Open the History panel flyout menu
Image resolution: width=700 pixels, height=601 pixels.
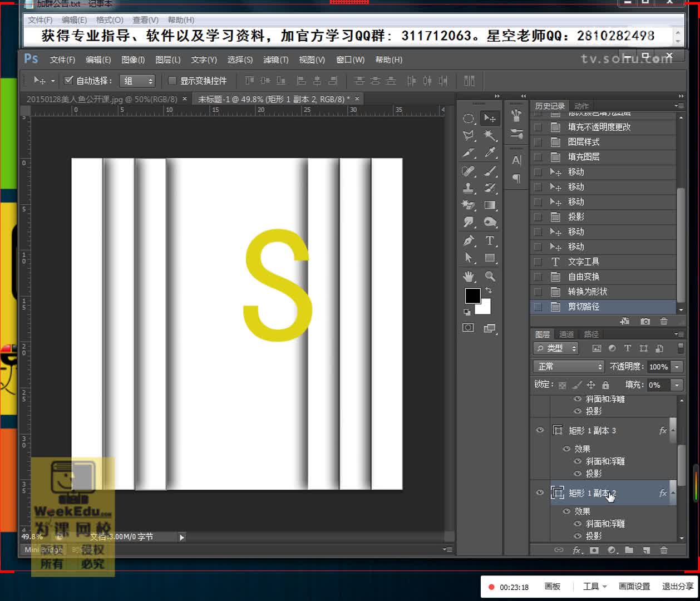coord(679,106)
